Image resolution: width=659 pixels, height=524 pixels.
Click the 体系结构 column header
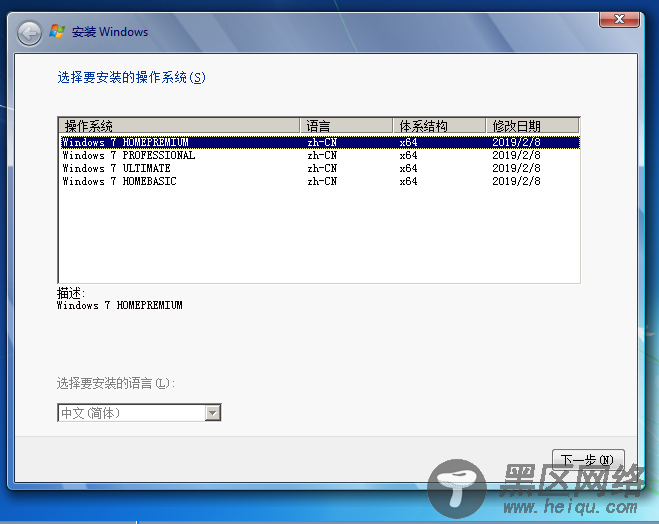coord(439,126)
